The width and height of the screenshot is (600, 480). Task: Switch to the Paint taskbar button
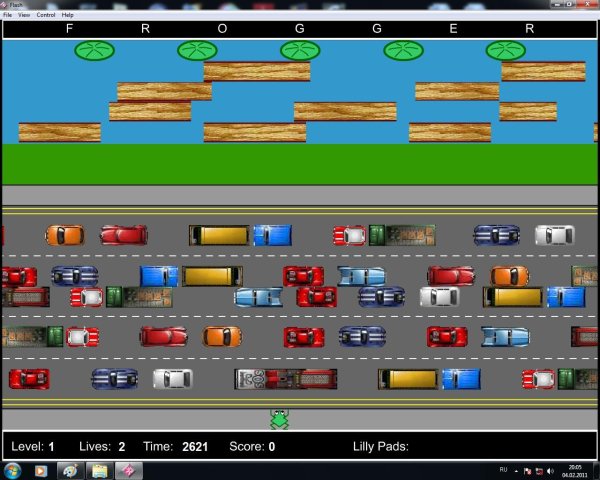pyautogui.click(x=70, y=471)
